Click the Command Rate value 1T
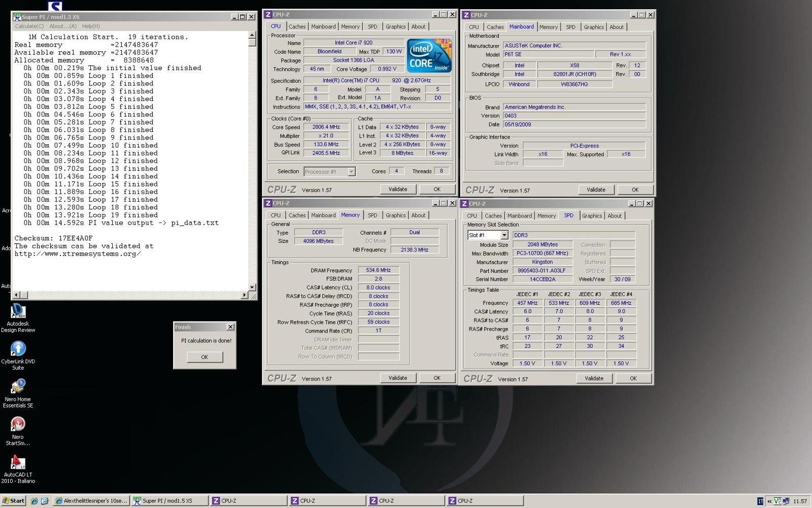The width and height of the screenshot is (812, 508). coord(379,331)
